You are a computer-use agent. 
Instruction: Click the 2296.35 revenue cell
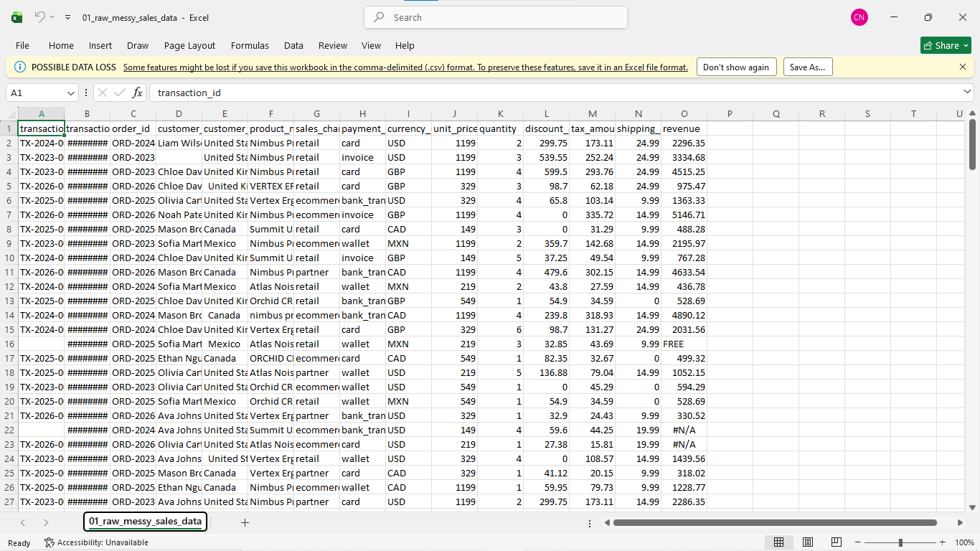tap(684, 143)
